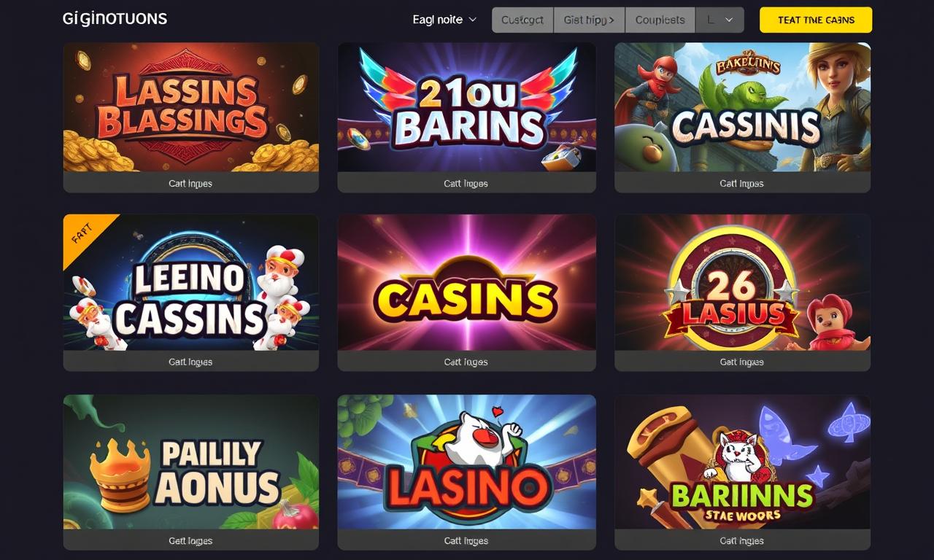
Task: Open the 21ou Barins game thumbnail
Action: 466,107
